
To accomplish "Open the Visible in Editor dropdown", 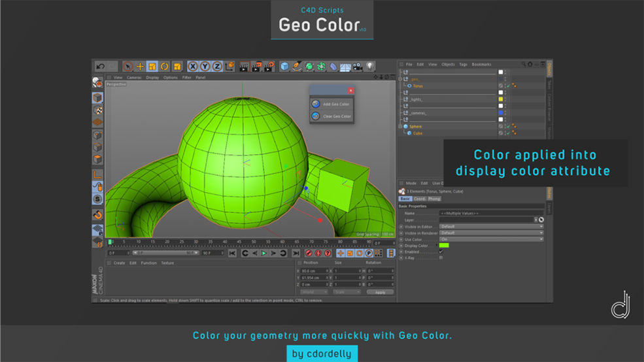I will [x=491, y=227].
